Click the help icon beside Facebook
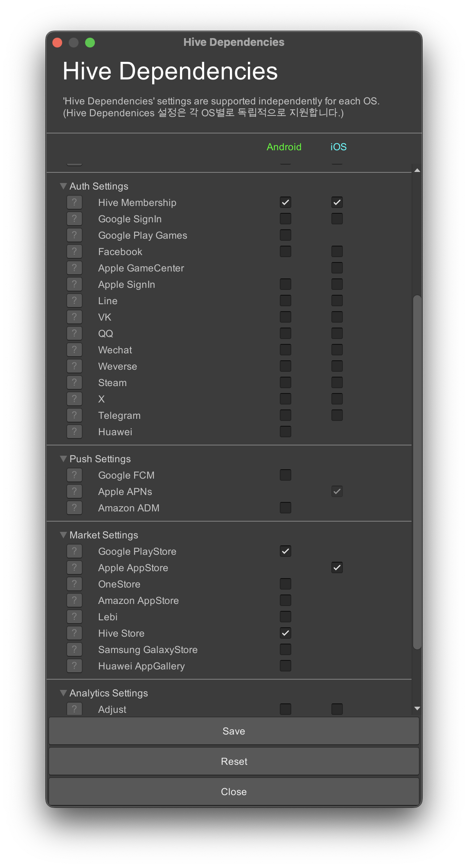Image resolution: width=468 pixels, height=868 pixels. coord(74,251)
